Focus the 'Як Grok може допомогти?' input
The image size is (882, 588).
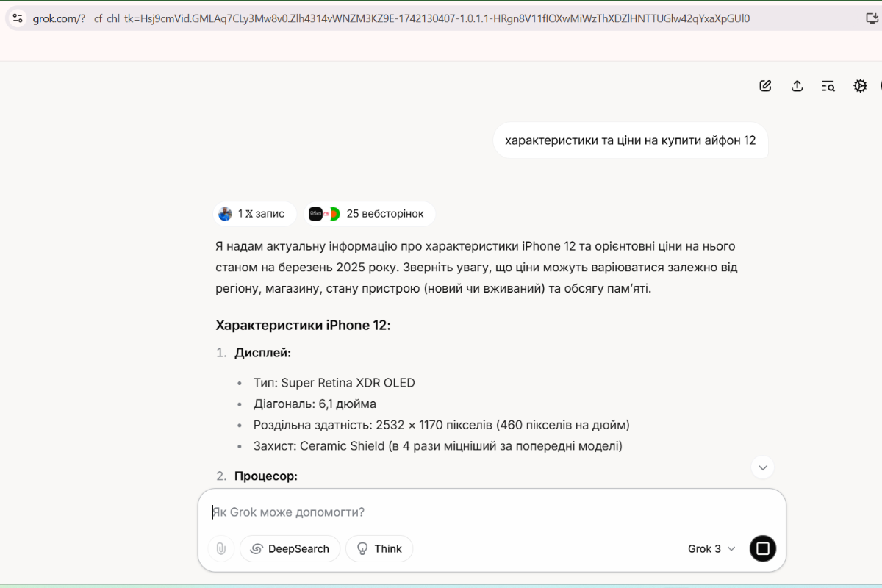(x=485, y=512)
